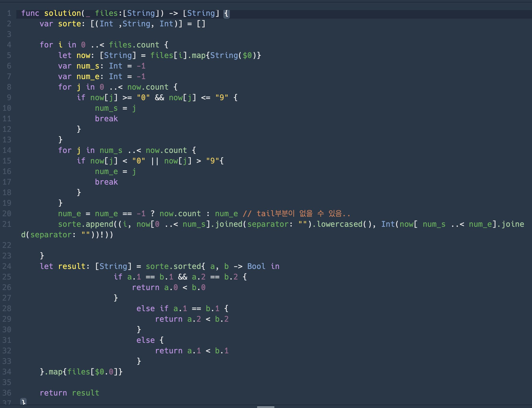
Task: Click the Korean 'tail' comment on line 20
Action: [296, 214]
